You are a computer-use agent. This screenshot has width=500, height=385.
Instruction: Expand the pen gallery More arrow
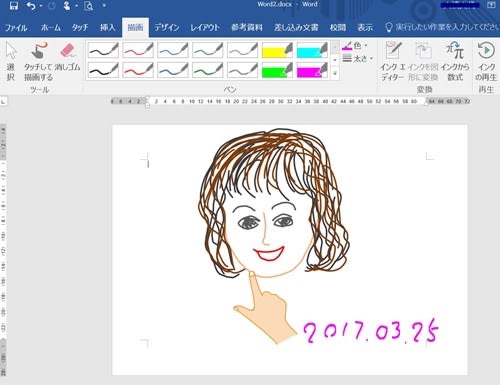[335, 73]
